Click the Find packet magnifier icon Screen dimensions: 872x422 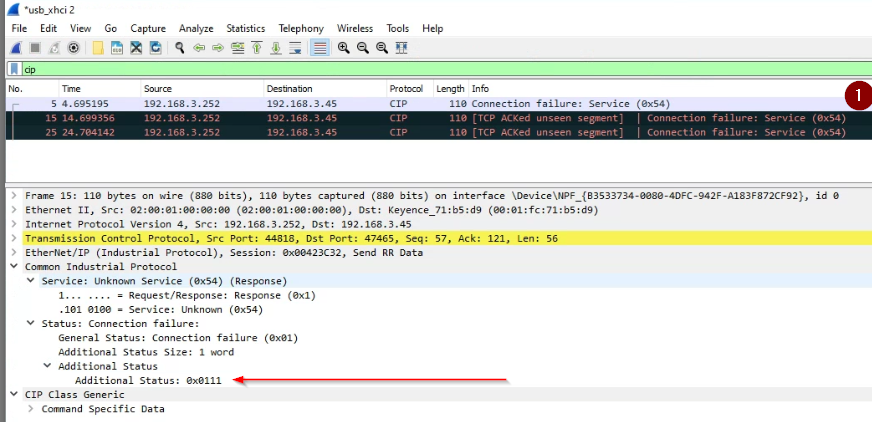[180, 48]
